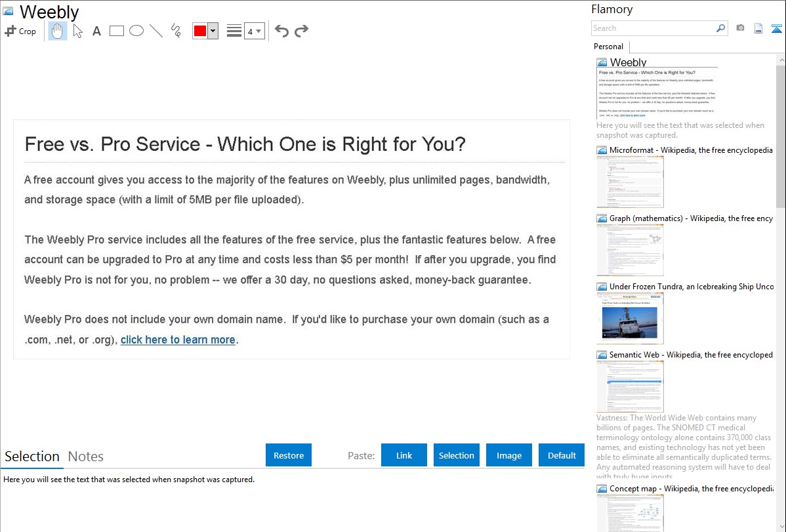
Task: Capture a snapshot with the camera icon
Action: click(x=740, y=28)
